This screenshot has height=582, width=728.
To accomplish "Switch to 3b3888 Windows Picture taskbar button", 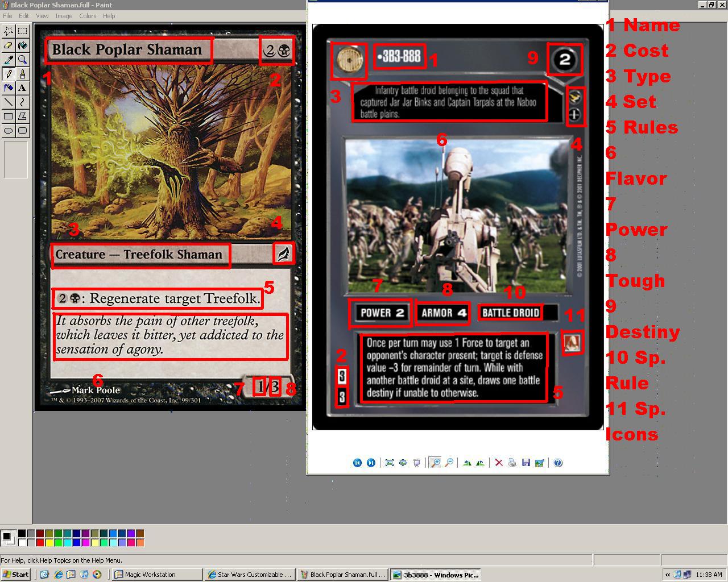I will pyautogui.click(x=435, y=575).
